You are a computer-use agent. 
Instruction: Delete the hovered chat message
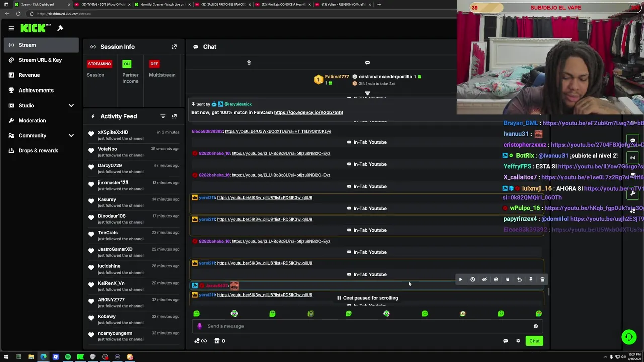(542, 279)
